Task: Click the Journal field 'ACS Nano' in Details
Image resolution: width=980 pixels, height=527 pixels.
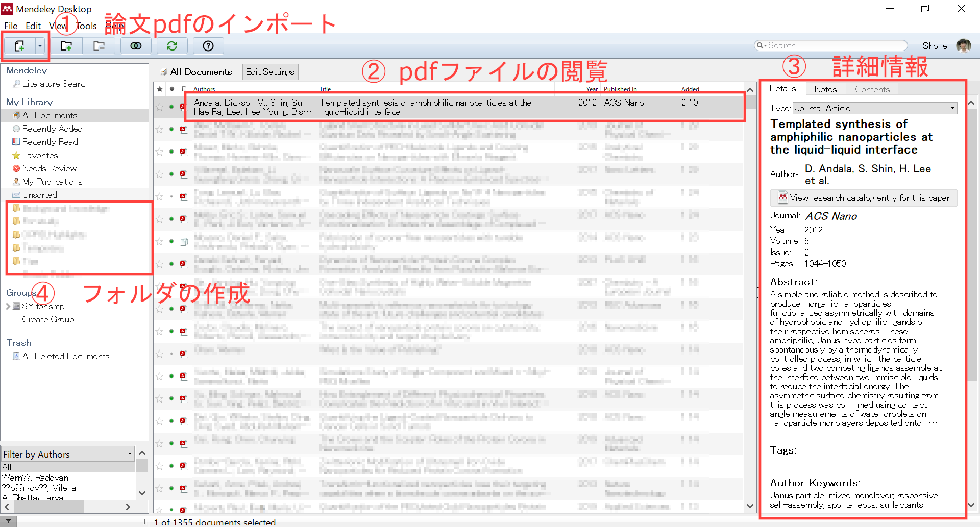Action: [831, 216]
